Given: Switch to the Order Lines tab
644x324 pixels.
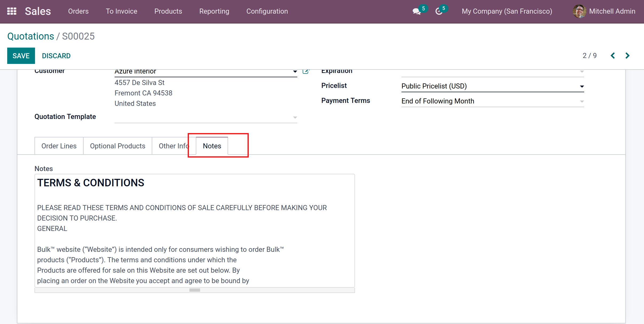Looking at the screenshot, I should pyautogui.click(x=59, y=146).
